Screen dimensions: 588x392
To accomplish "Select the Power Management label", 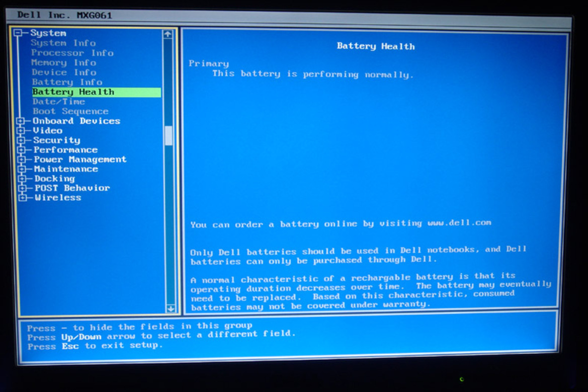I will (80, 160).
